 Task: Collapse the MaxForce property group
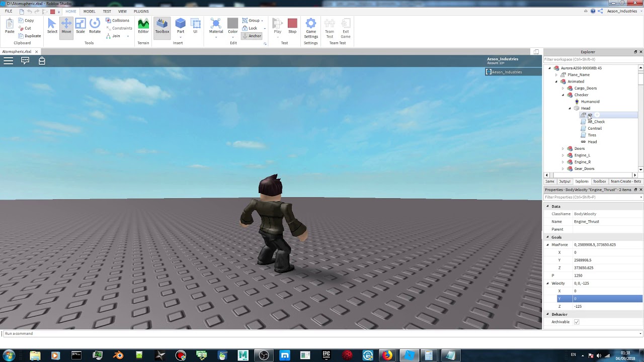pyautogui.click(x=548, y=245)
